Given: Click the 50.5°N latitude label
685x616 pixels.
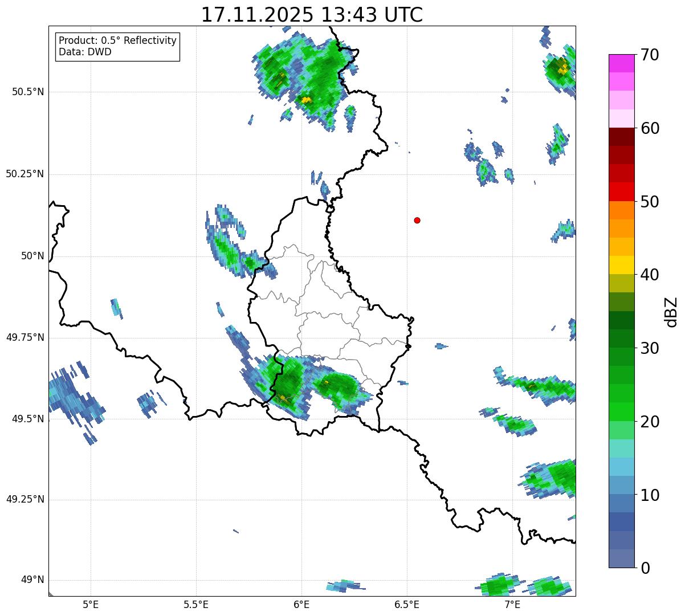Looking at the screenshot, I should point(28,92).
